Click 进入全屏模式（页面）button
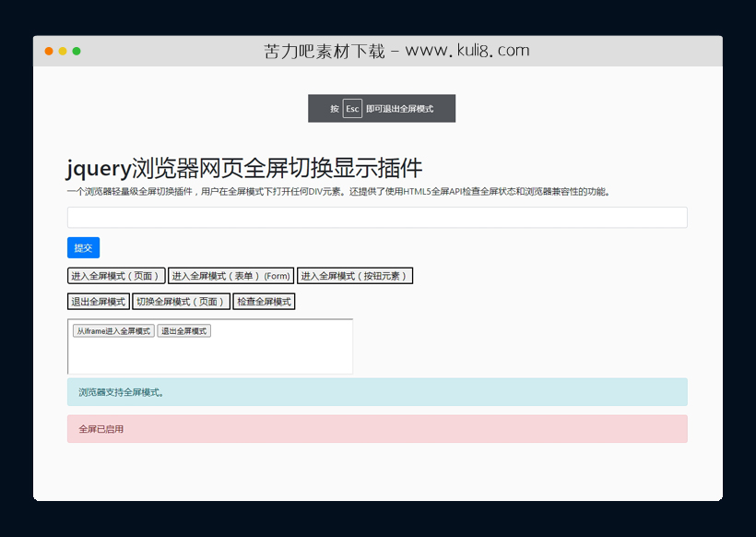 114,275
